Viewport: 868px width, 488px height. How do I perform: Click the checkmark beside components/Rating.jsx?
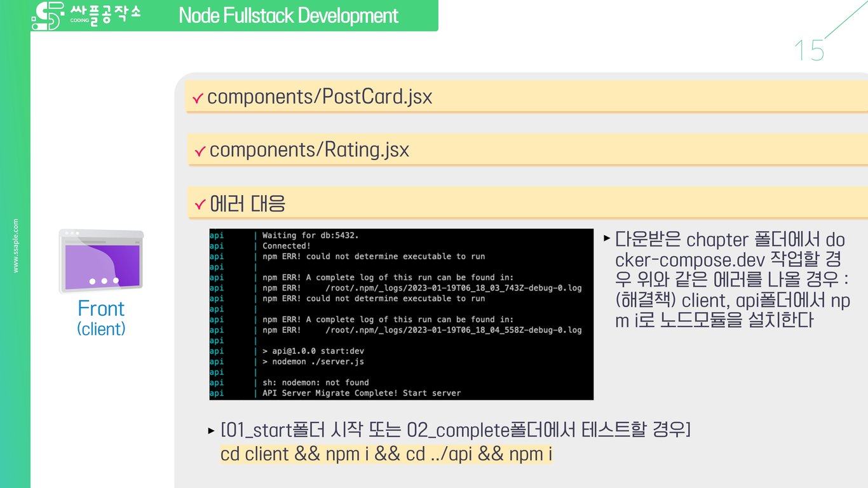pyautogui.click(x=200, y=151)
